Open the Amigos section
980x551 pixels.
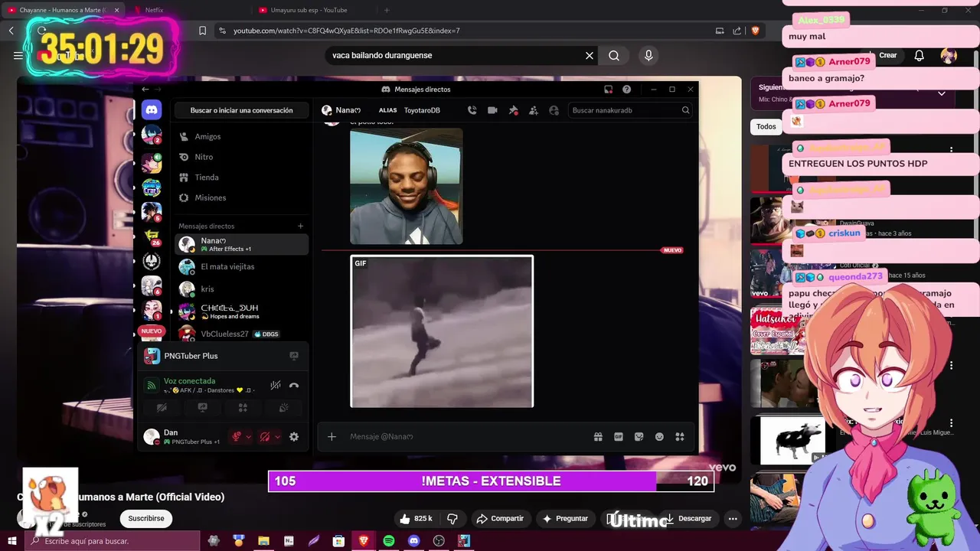coord(241,136)
